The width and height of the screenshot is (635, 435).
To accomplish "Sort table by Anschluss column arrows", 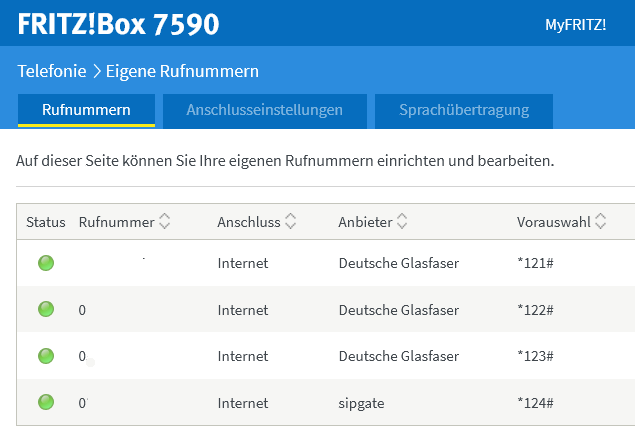I will tap(290, 222).
